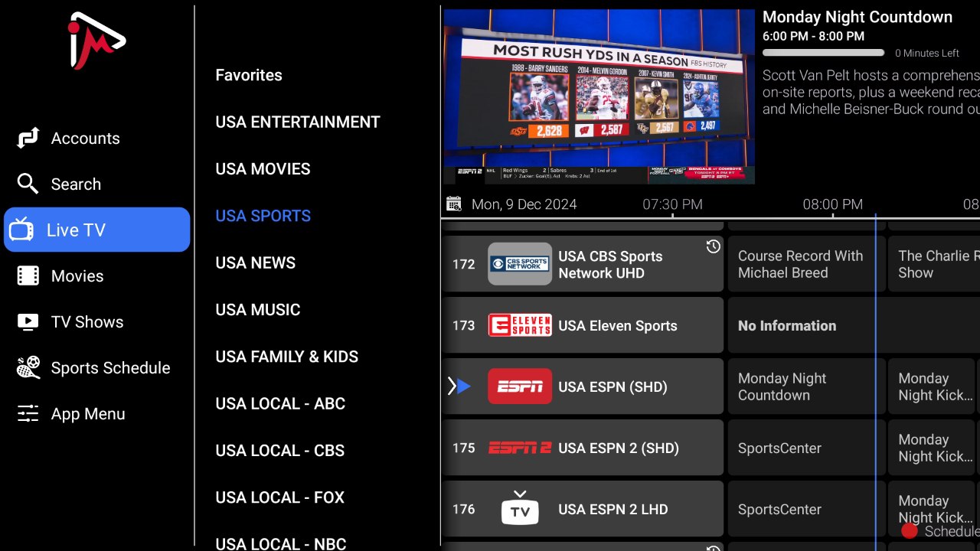The width and height of the screenshot is (980, 551).
Task: Select USA LOCAL - CBS category
Action: pos(280,451)
